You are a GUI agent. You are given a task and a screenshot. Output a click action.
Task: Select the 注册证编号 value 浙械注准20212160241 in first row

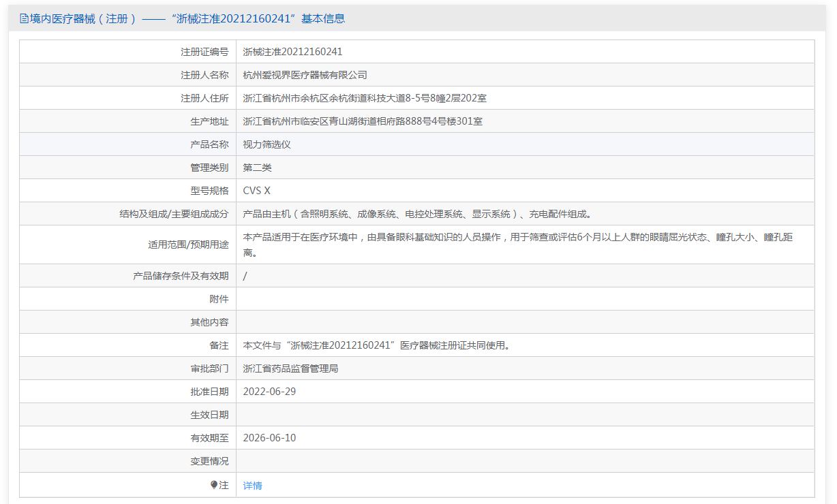pyautogui.click(x=292, y=52)
